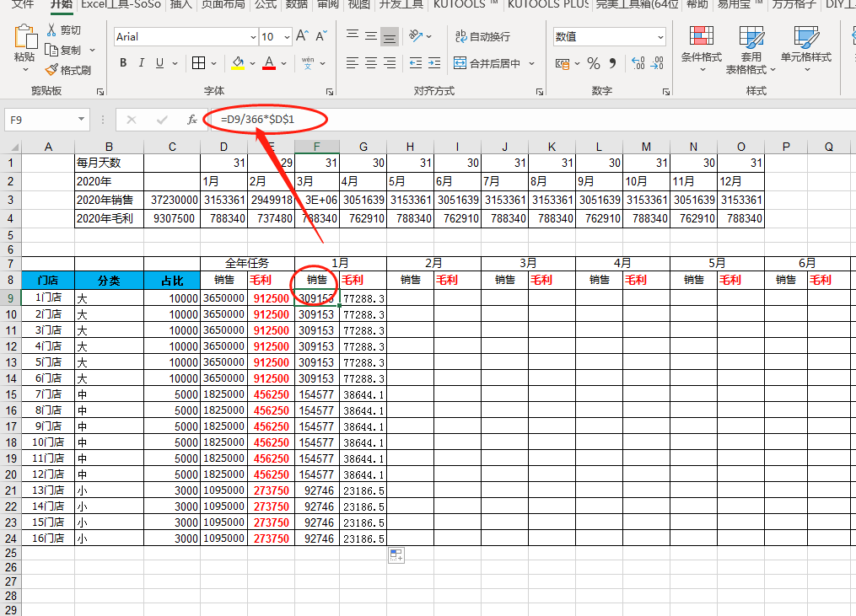Viewport: 856px width, 616px height.
Task: Open the number format (数值) dropdown
Action: [x=660, y=37]
